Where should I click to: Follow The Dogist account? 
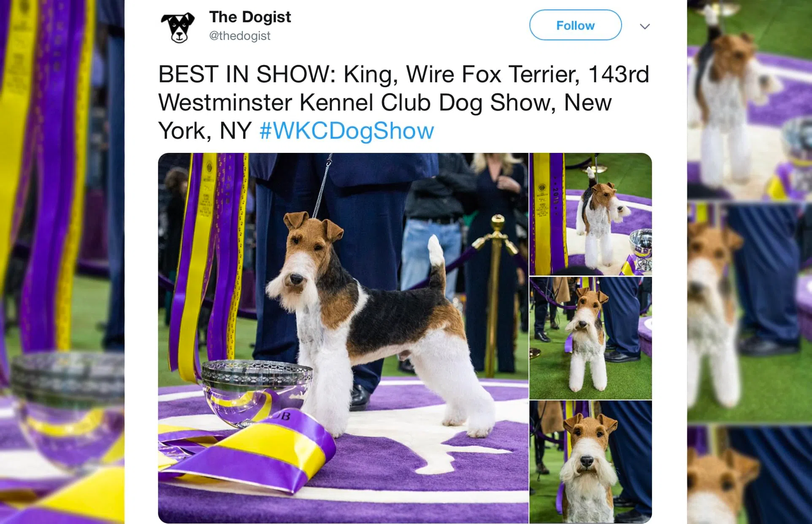click(575, 25)
